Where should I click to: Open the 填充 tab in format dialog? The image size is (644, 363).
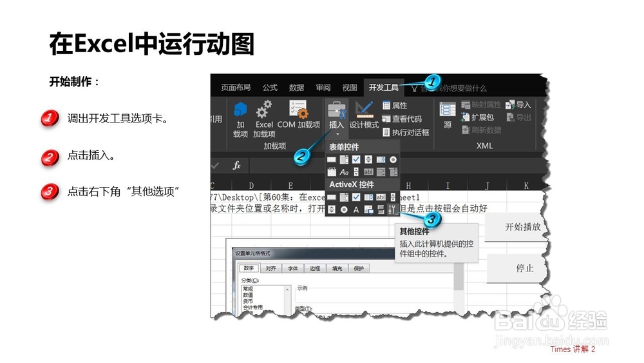337,268
